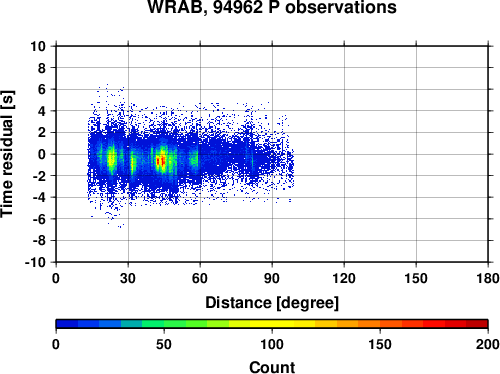The width and height of the screenshot is (500, 374).
Task: Click the 10 tick label on residual axis
Action: (38, 46)
